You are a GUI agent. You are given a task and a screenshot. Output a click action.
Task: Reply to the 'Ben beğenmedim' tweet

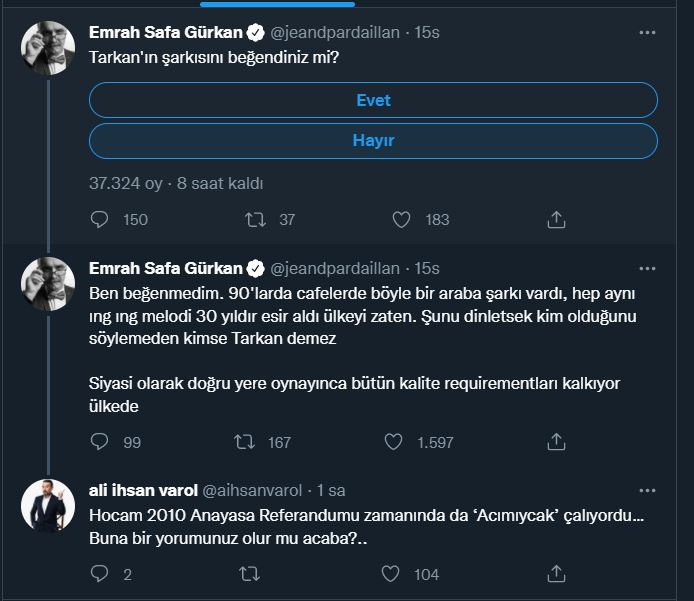(x=99, y=441)
